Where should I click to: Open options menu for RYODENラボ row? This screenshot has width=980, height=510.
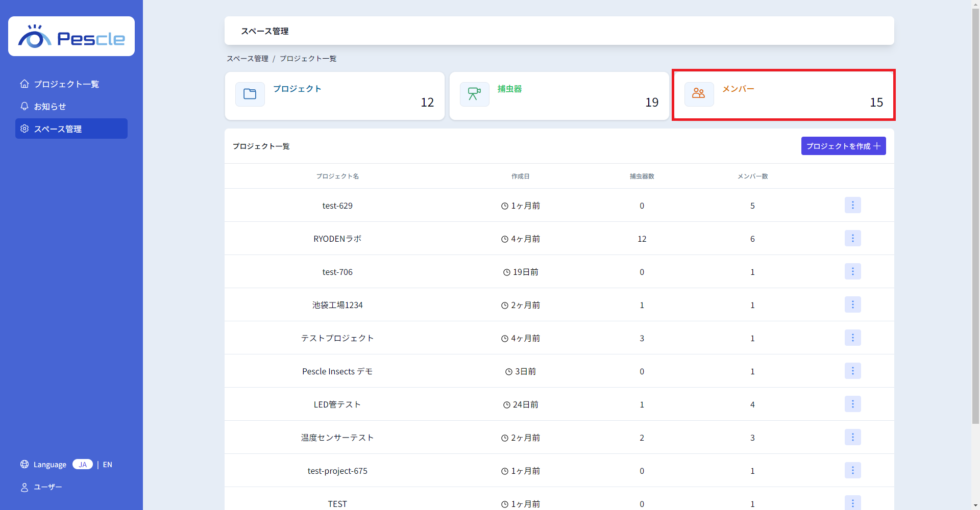pos(852,238)
